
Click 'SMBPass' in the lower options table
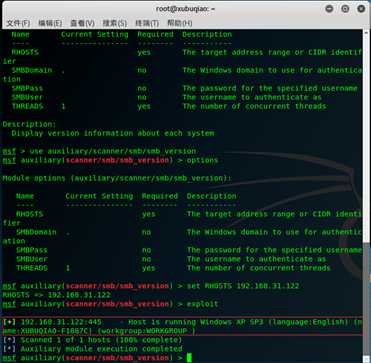coord(32,250)
